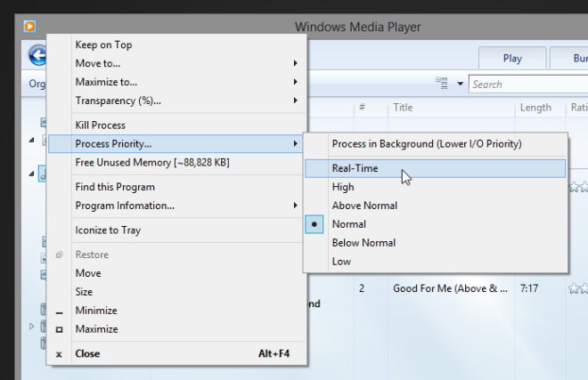Click Free Unused Memory entry
Viewport: 588px width, 380px height.
pyautogui.click(x=176, y=163)
